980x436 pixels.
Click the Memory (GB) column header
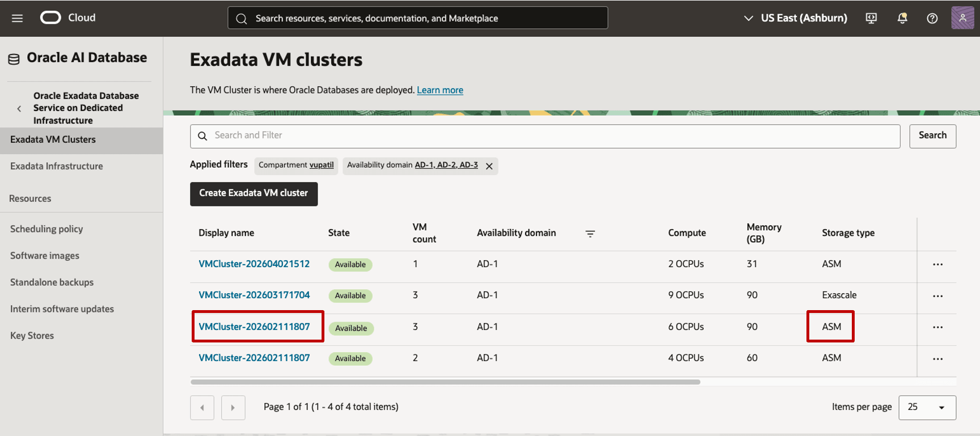(764, 233)
